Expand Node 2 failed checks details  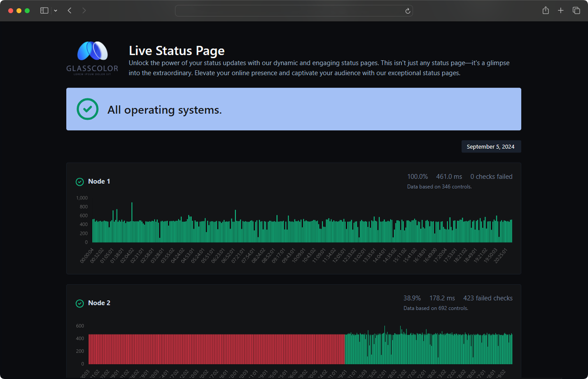[x=488, y=298]
